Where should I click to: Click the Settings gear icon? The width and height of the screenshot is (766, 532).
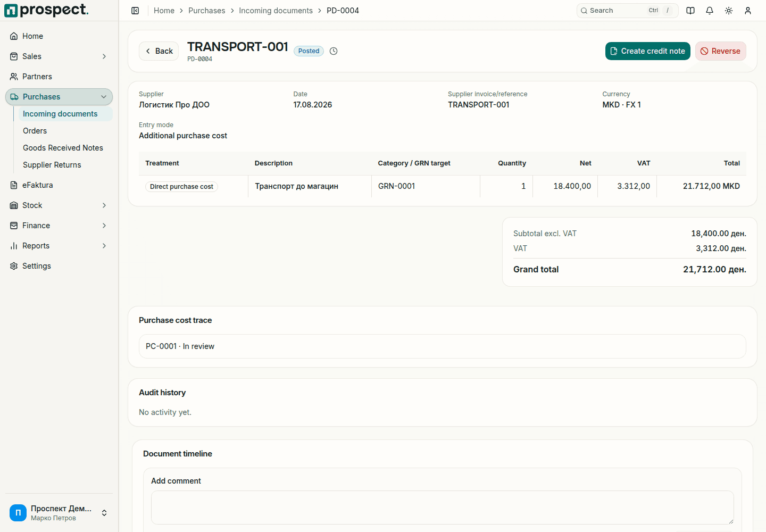tap(14, 266)
